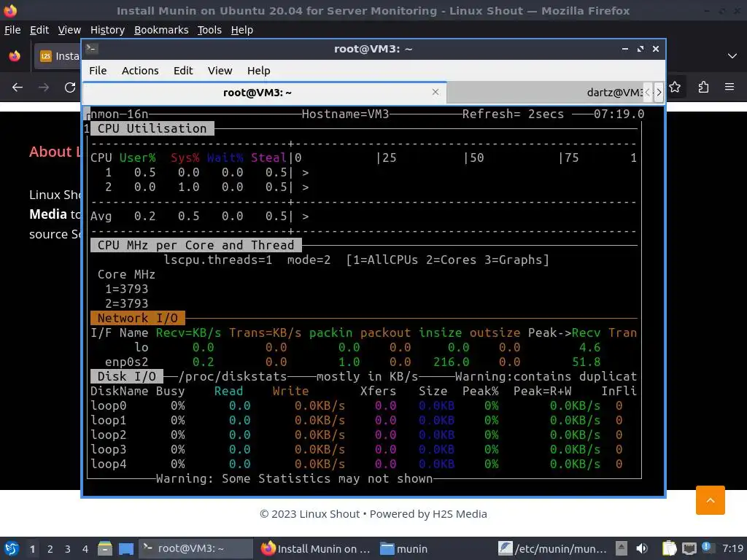747x560 pixels.
Task: Open volume control tray icon
Action: 642,548
